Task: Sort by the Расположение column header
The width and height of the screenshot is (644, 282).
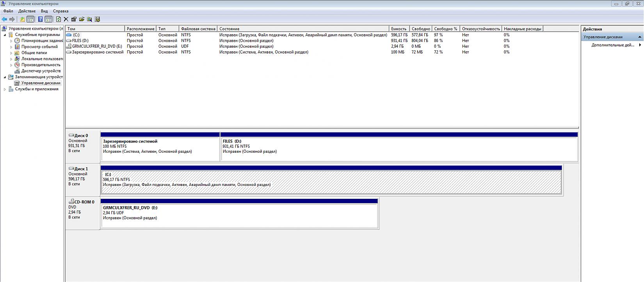Action: point(141,29)
